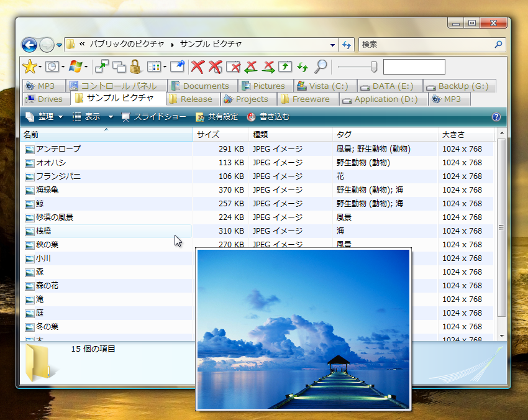The image size is (528, 420).
Task: Click the clone tab overlapping windows icon
Action: pos(119,66)
